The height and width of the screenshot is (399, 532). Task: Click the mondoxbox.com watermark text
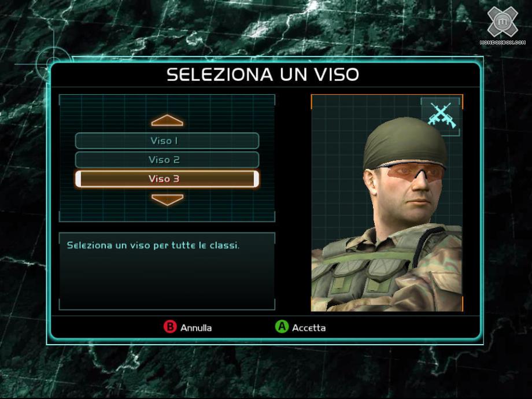pyautogui.click(x=503, y=42)
